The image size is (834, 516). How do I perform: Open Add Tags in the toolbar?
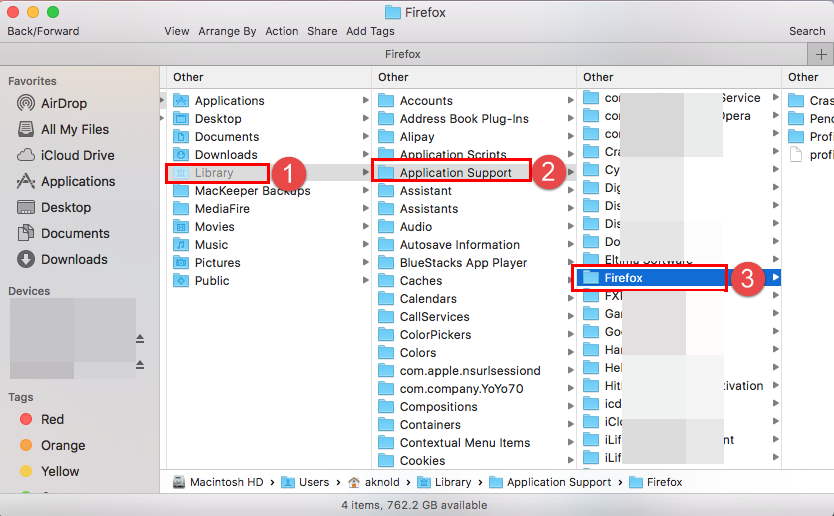(370, 31)
